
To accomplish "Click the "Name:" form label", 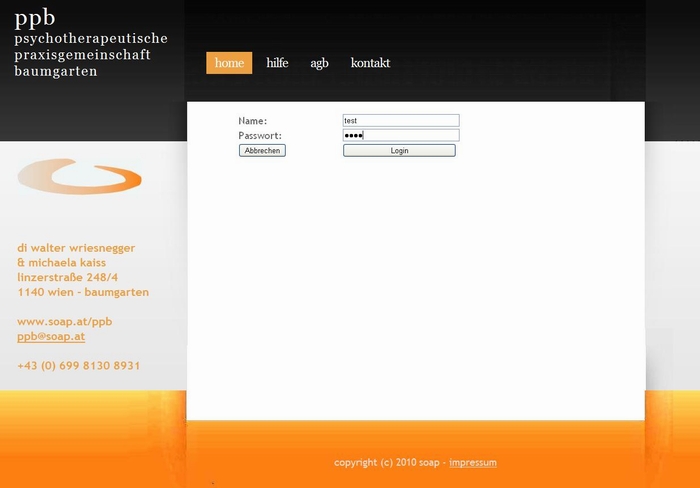I will pos(252,121).
